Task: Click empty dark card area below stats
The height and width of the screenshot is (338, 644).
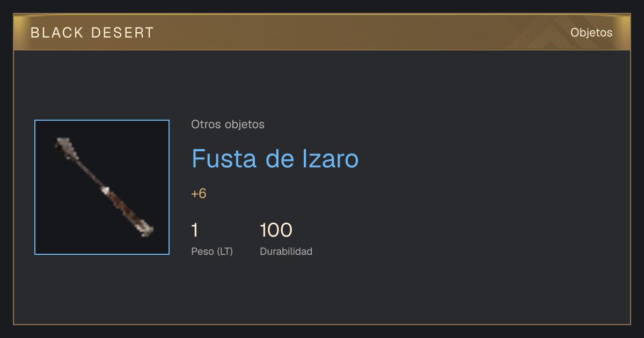Action: pos(322,292)
